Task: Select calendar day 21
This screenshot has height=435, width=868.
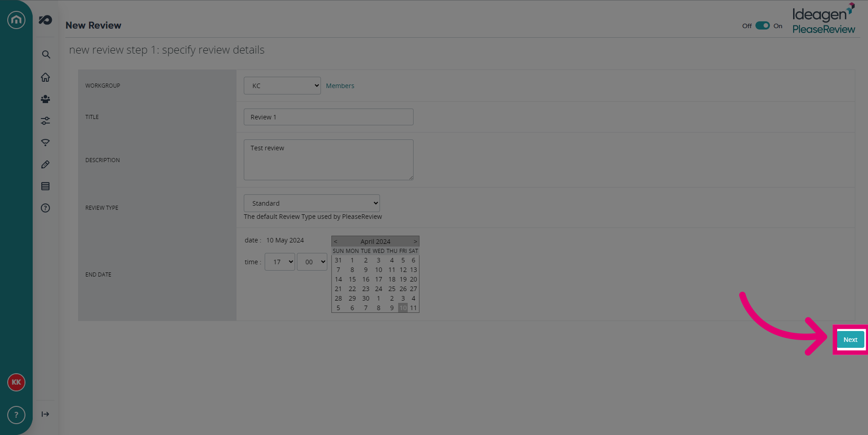Action: click(x=338, y=289)
